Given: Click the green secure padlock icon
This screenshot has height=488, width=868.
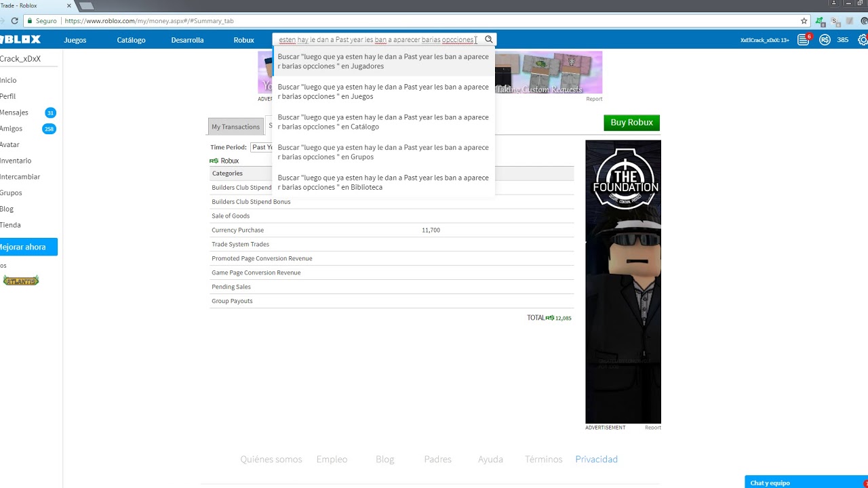Looking at the screenshot, I should (x=30, y=21).
